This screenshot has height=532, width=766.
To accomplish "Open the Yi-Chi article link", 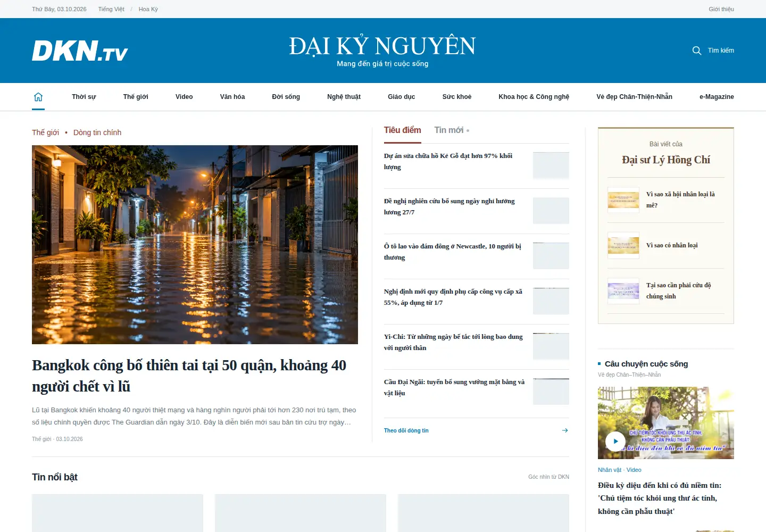I will pyautogui.click(x=453, y=342).
